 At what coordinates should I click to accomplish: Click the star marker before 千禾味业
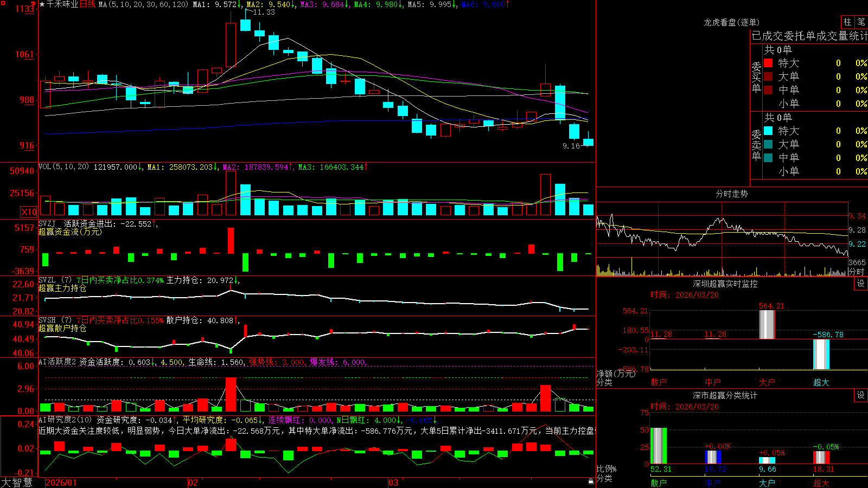point(42,4)
